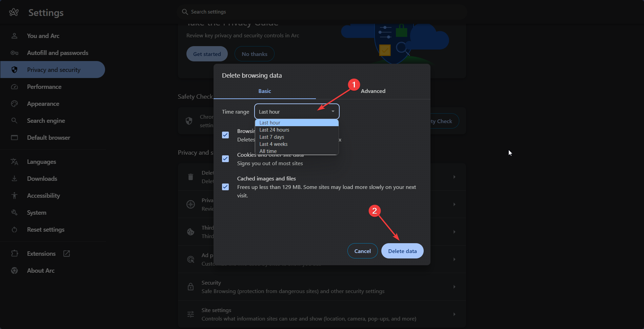Expand the Privacy Guide row chevron
This screenshot has height=329, width=644.
click(x=454, y=205)
